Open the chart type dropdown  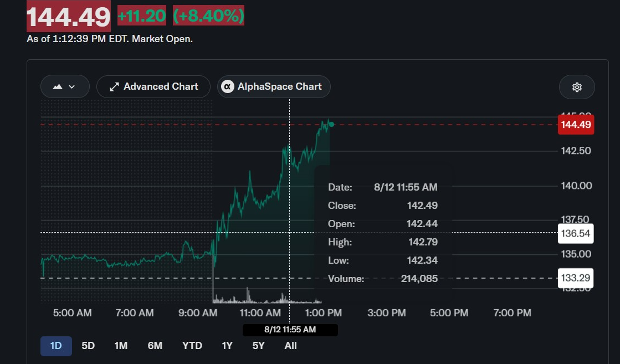point(65,86)
